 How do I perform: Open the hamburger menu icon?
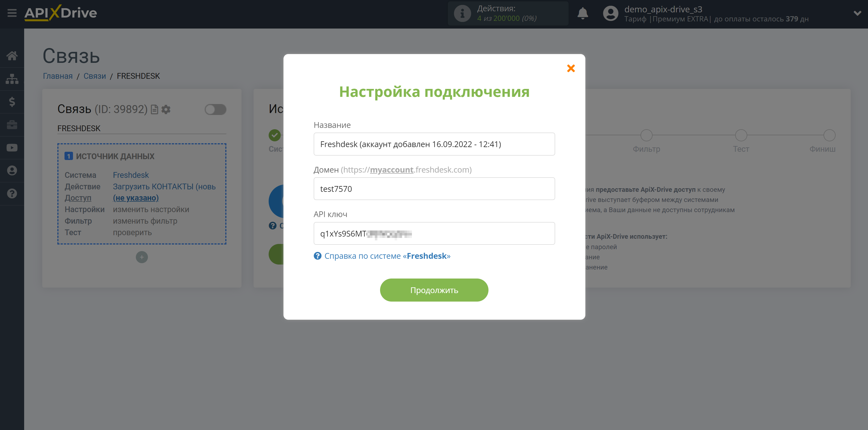(x=12, y=13)
